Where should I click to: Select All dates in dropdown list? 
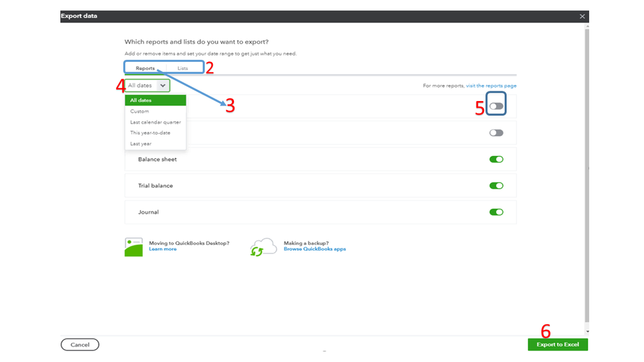click(x=155, y=100)
